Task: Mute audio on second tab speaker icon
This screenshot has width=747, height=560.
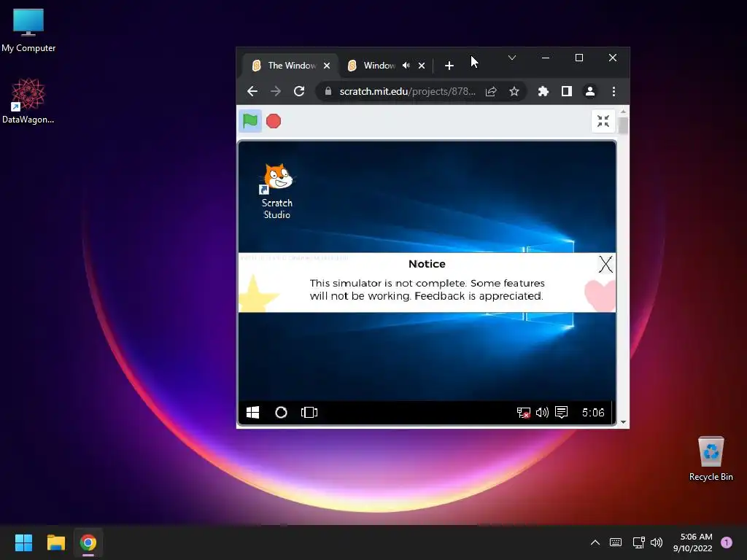Action: tap(406, 65)
